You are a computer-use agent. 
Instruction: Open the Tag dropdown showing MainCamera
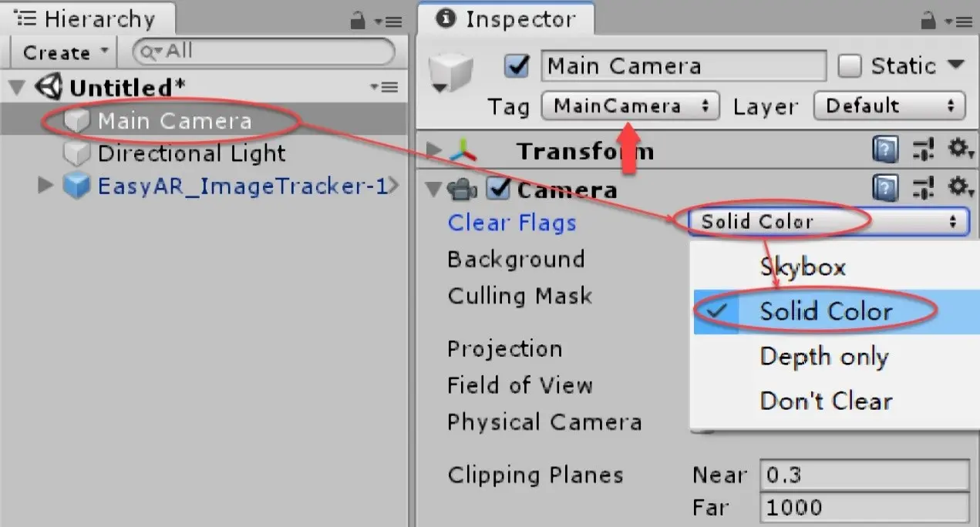tap(630, 106)
